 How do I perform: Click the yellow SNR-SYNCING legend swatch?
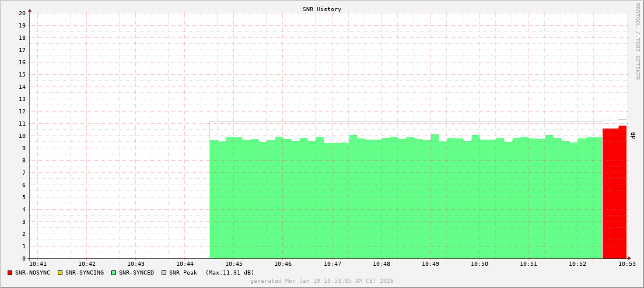[60, 273]
